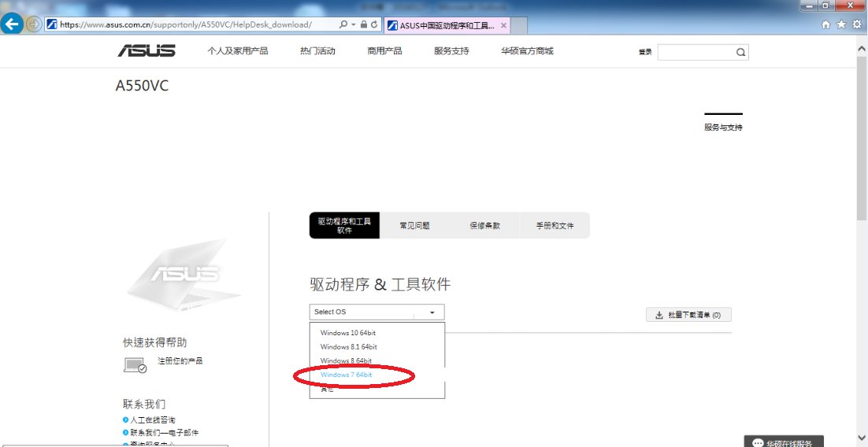Open the Select OS dropdown

(x=377, y=312)
